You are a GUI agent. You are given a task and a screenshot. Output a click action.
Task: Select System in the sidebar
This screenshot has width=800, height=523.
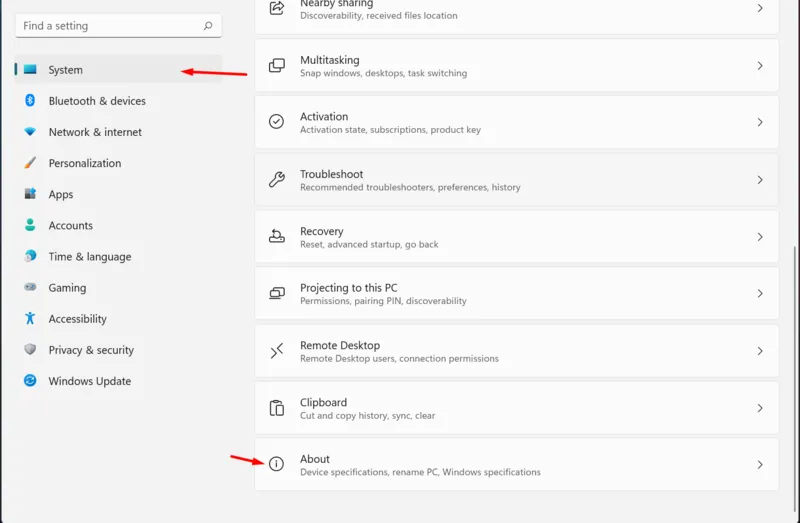(118, 69)
